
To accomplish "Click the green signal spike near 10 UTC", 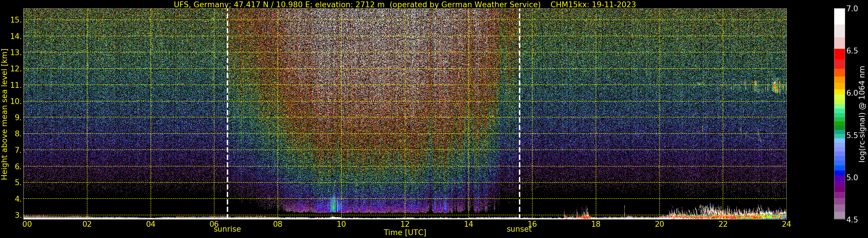I will click(x=334, y=205).
